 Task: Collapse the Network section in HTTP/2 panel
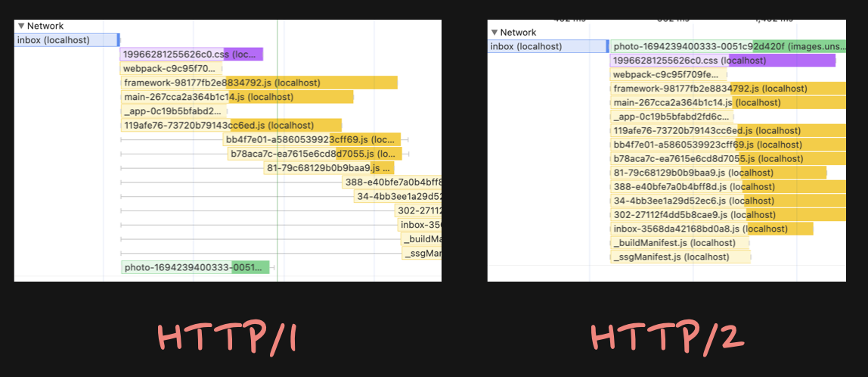pyautogui.click(x=494, y=33)
